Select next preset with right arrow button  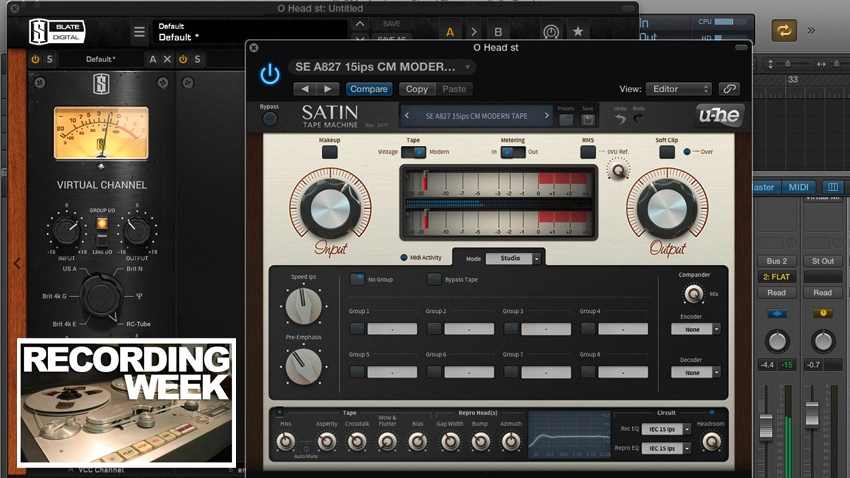[327, 89]
